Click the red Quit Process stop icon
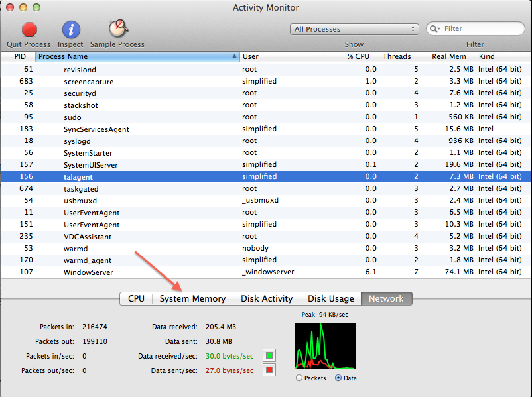Viewport: 532px width, 397px height. tap(28, 29)
